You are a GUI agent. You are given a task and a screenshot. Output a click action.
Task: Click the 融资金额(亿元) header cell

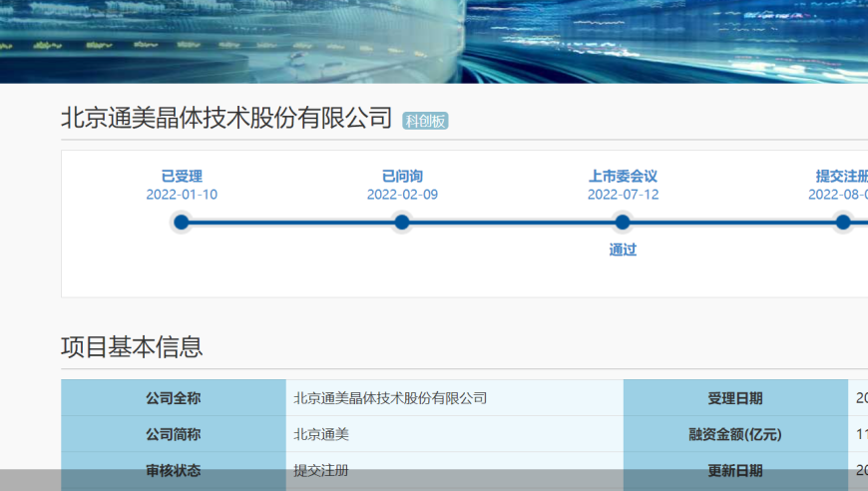click(735, 434)
